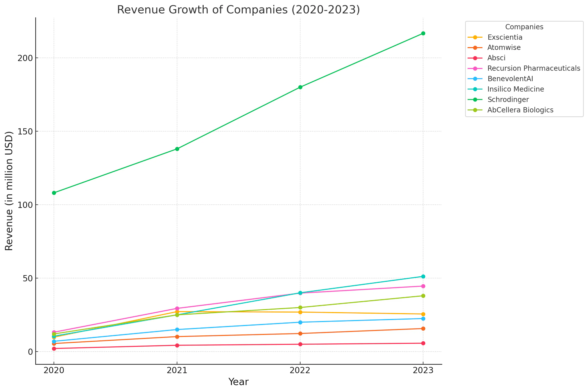Click BenevolentAI's 2021 data point
The height and width of the screenshot is (392, 588).
[x=177, y=329]
